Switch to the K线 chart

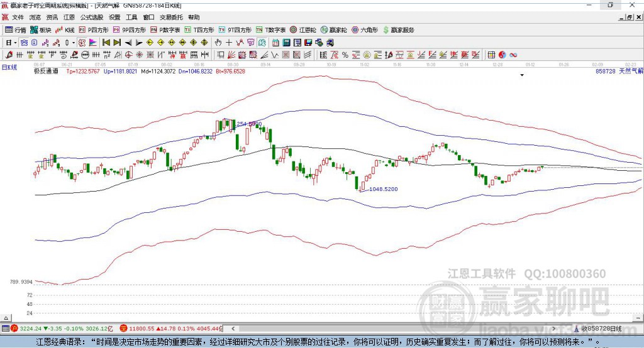click(65, 30)
